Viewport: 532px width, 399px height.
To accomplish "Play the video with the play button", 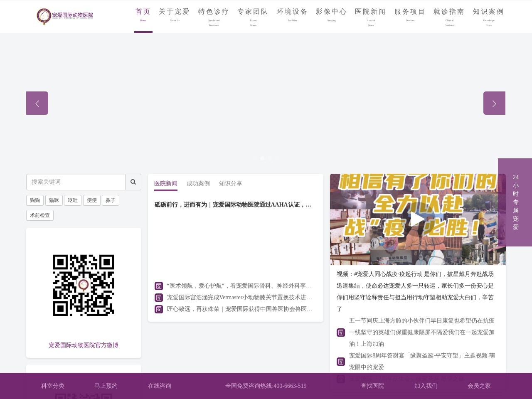I will (417, 219).
